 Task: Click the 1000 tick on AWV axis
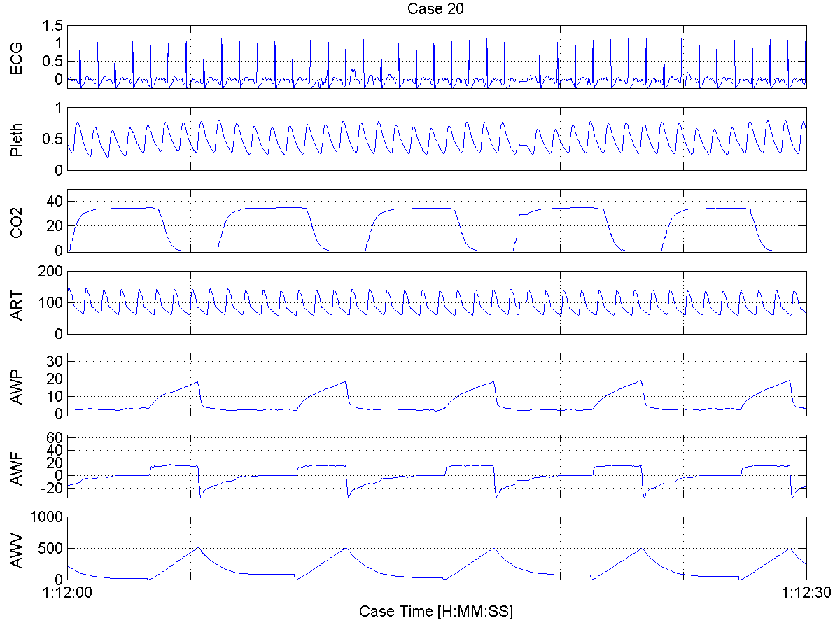pyautogui.click(x=48, y=517)
